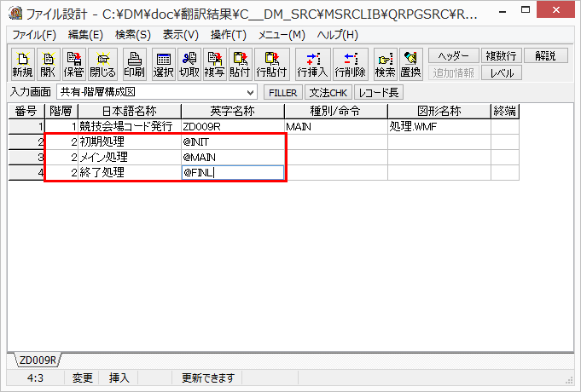This screenshot has height=392, width=581.
Task: Click the 新規 (New) toolbar icon
Action: point(22,64)
